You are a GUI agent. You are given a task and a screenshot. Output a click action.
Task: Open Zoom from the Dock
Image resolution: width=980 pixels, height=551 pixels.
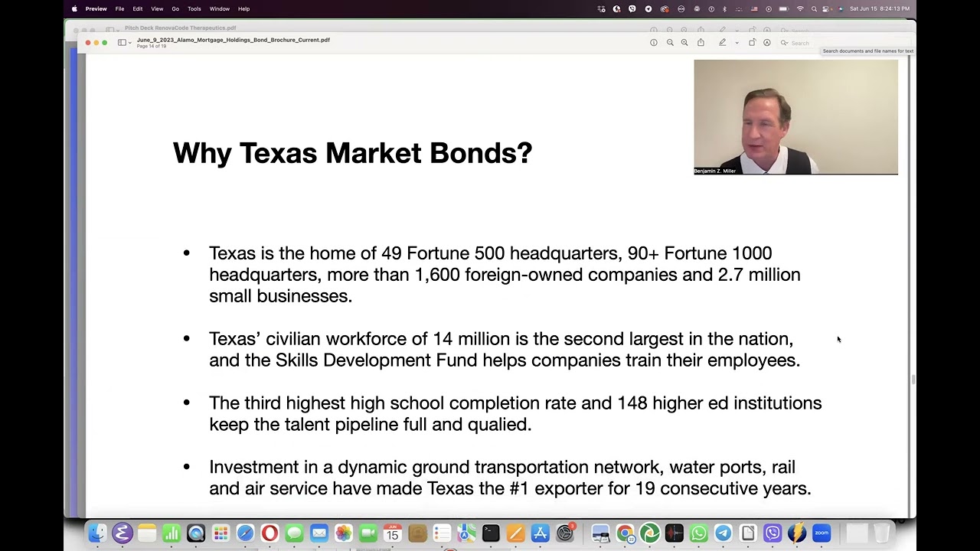(822, 533)
